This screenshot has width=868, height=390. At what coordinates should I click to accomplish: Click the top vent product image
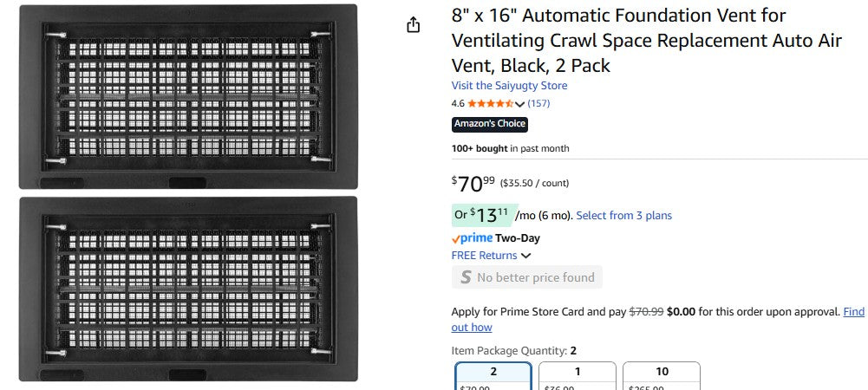[188, 96]
